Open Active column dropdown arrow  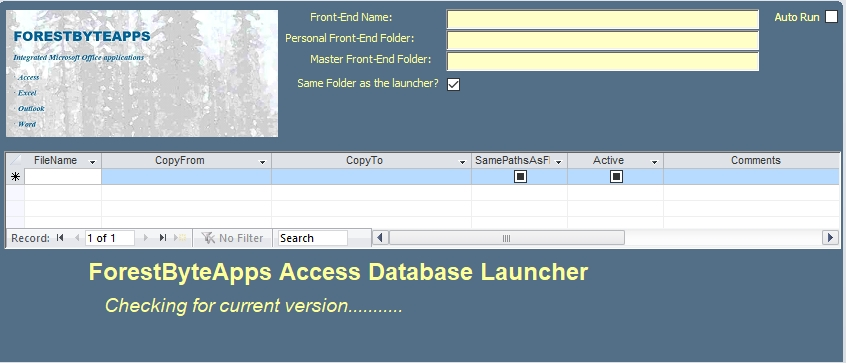pos(654,161)
